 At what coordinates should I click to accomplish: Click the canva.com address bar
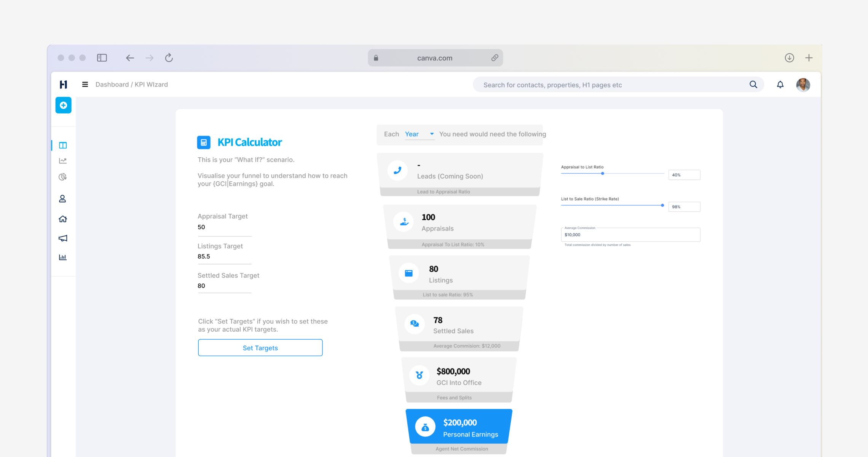point(435,58)
